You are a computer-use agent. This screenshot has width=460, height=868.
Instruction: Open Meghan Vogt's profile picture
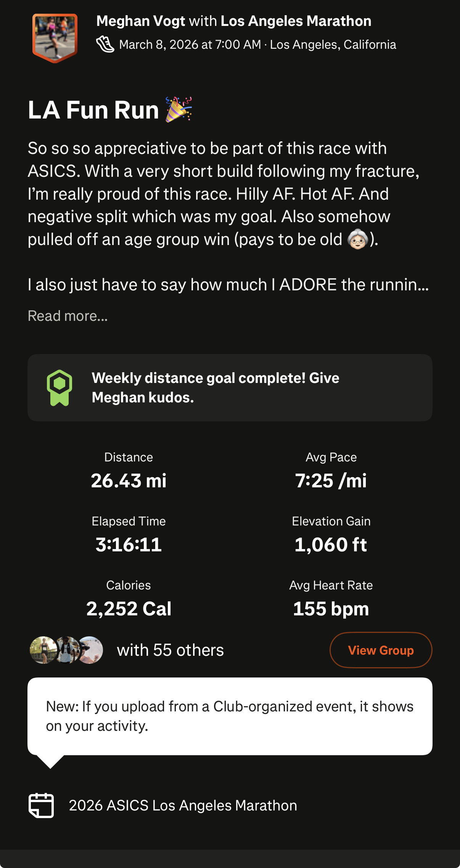(x=55, y=38)
